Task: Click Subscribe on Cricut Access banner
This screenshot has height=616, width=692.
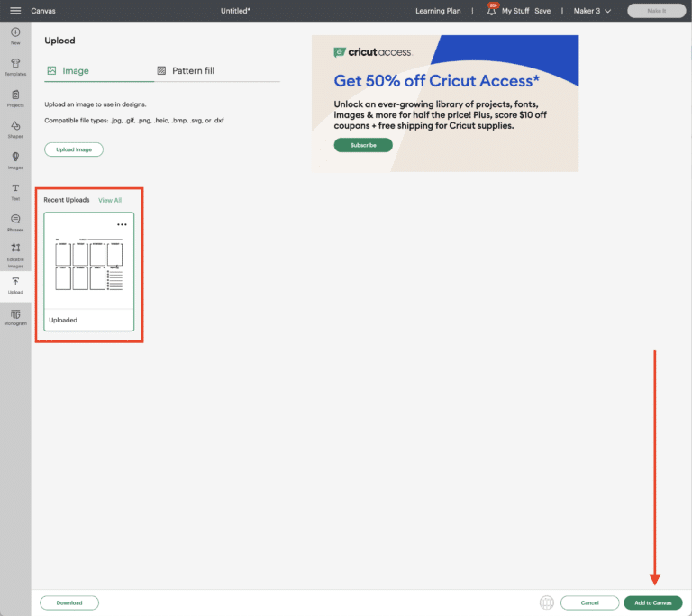Action: (363, 145)
